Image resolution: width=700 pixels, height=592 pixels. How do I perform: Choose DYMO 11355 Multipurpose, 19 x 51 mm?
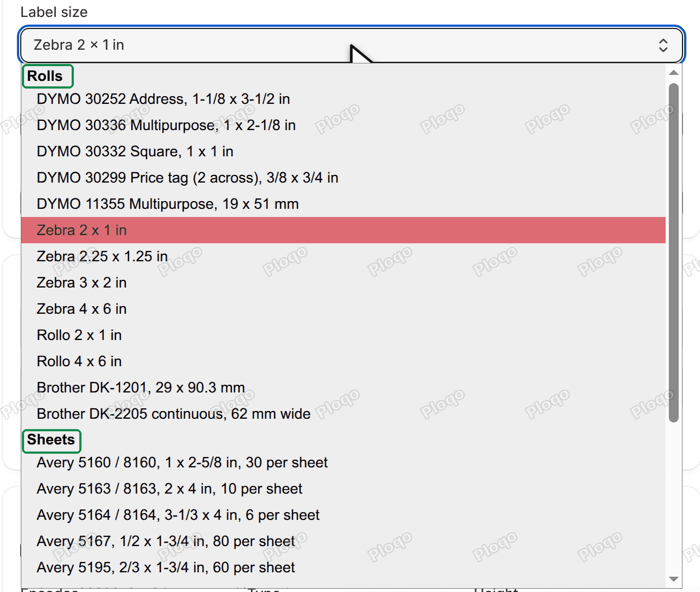[x=343, y=204]
